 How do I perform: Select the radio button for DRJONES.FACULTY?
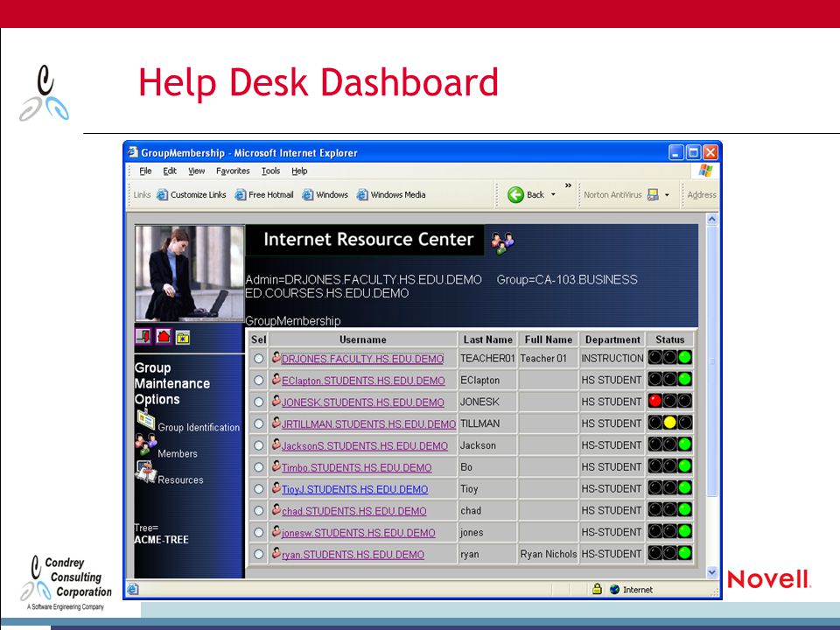[258, 359]
